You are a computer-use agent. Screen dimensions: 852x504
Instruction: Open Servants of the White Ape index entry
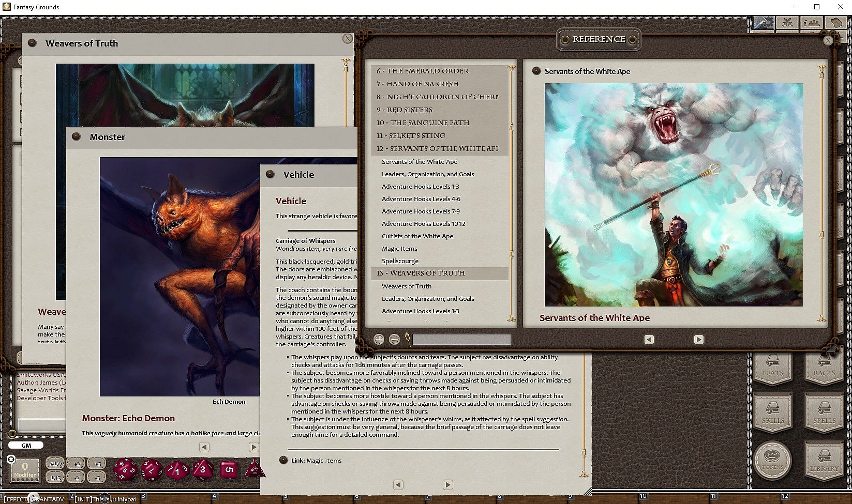click(x=420, y=162)
